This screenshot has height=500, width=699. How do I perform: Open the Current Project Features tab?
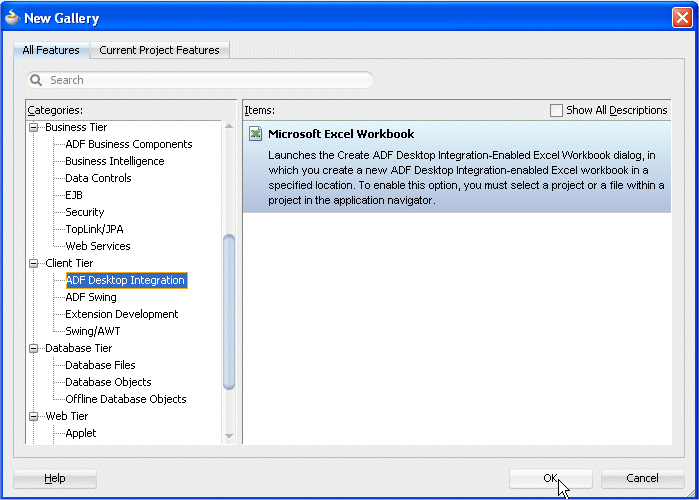pos(159,50)
